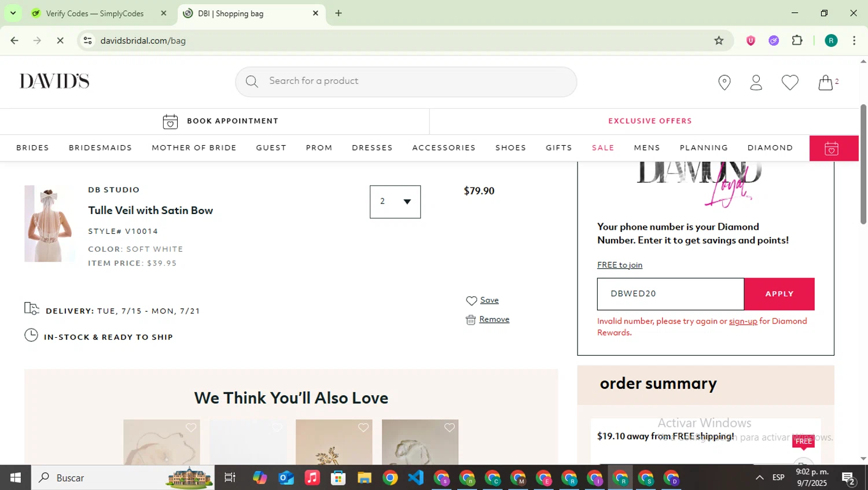Favorite the third recommended product heart

click(x=363, y=428)
